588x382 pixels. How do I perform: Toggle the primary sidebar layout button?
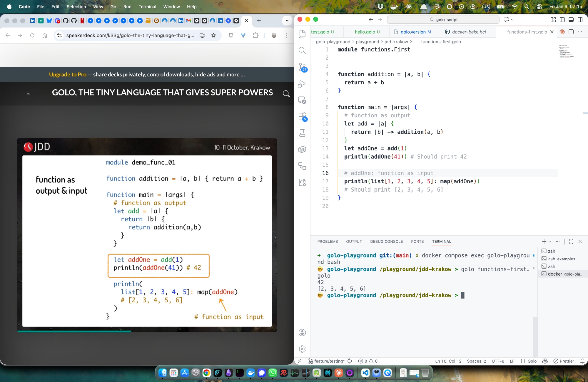(562, 20)
